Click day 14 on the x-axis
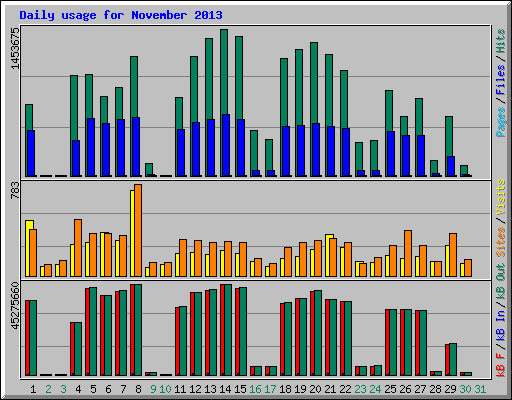Image resolution: width=512 pixels, height=400 pixels. [x=225, y=389]
